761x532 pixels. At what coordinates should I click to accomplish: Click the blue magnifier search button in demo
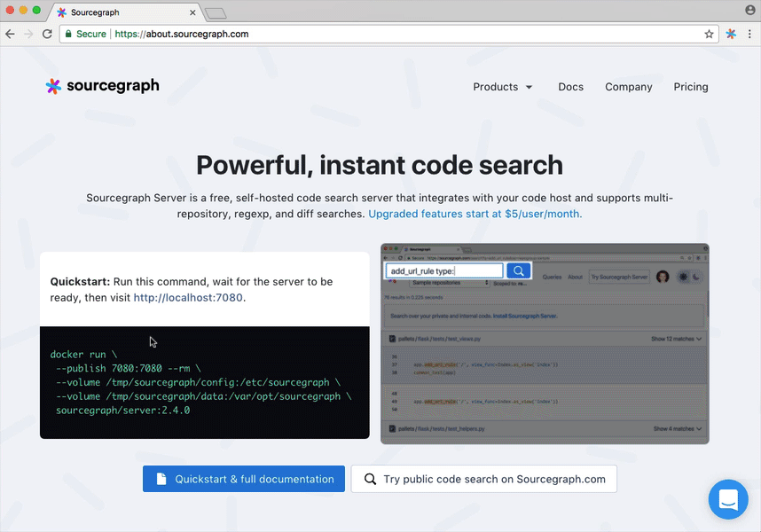pyautogui.click(x=518, y=271)
